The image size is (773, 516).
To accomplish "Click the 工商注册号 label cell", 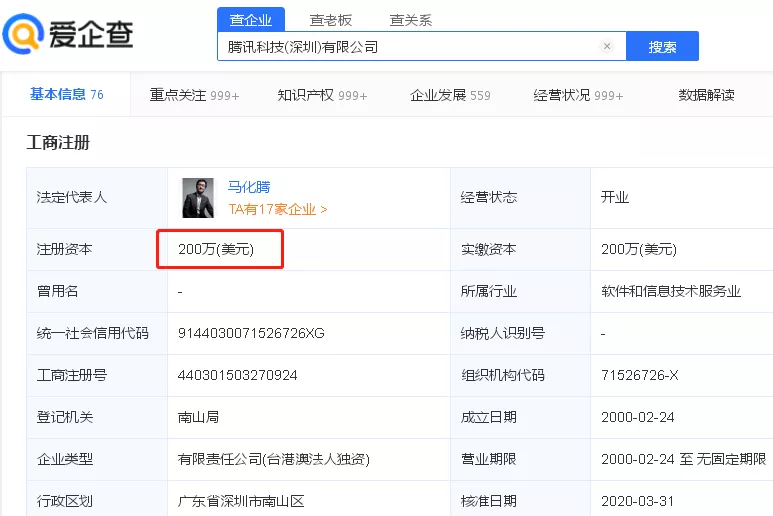I will click(x=97, y=376).
